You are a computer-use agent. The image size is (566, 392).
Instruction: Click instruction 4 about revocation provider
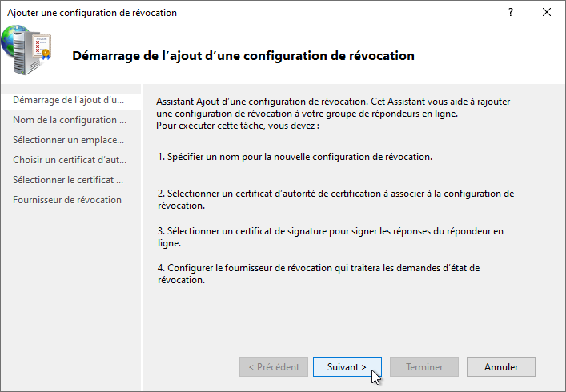click(318, 274)
